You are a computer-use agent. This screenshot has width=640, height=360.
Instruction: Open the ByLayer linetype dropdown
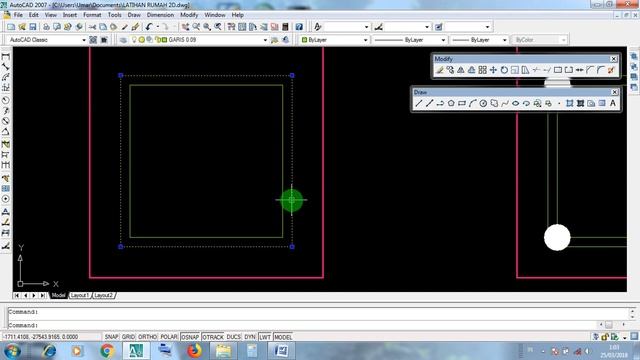click(443, 40)
